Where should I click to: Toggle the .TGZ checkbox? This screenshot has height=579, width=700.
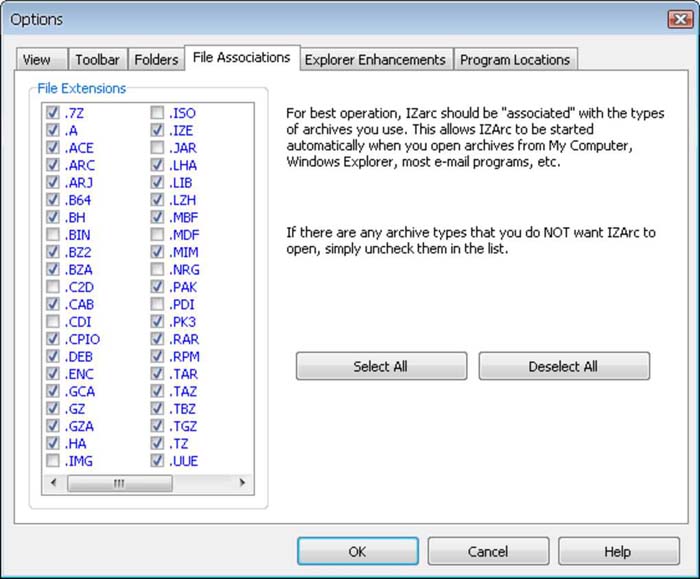pyautogui.click(x=157, y=426)
